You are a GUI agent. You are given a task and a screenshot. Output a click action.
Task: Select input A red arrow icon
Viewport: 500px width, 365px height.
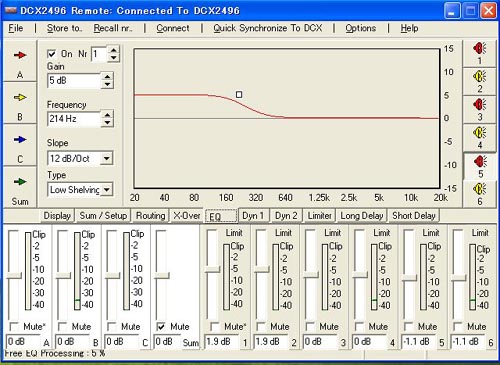click(20, 55)
